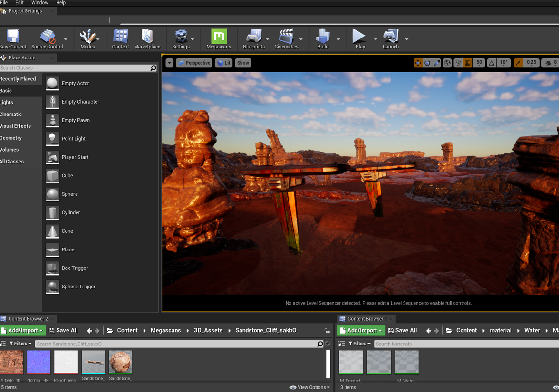Toggle rotation snapping triangle icon
Viewport: 559px width, 392px height.
coord(492,63)
